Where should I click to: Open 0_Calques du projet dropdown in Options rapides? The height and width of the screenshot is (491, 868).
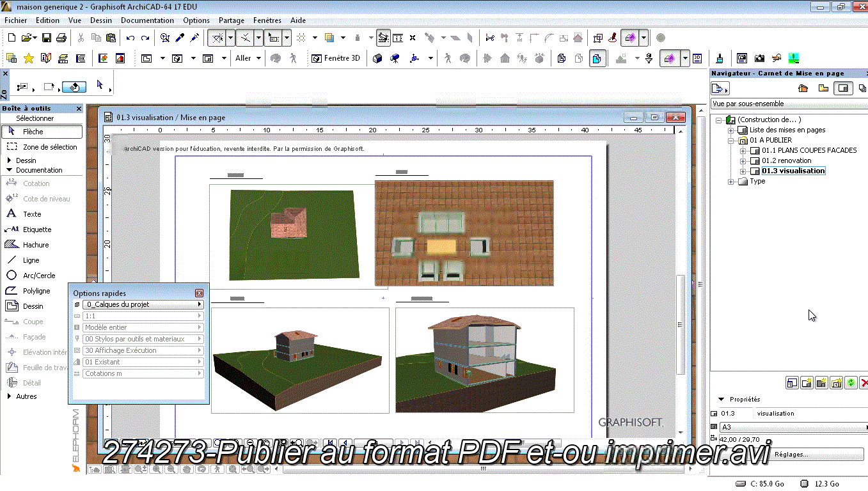143,304
